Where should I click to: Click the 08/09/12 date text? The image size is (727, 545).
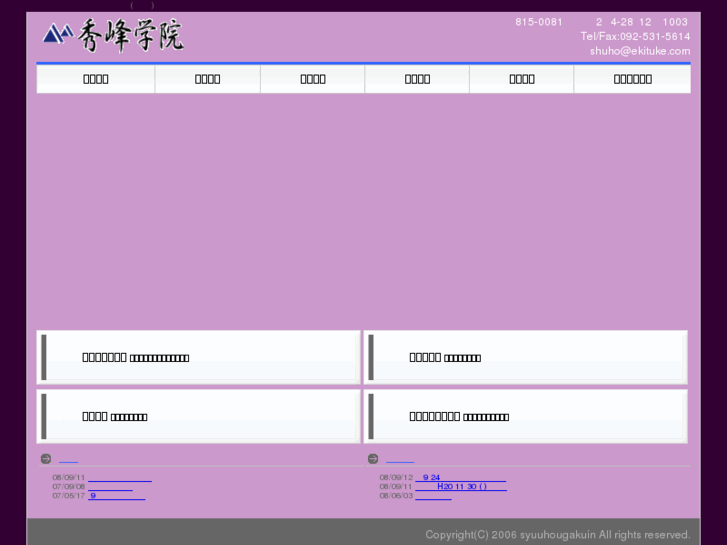396,477
